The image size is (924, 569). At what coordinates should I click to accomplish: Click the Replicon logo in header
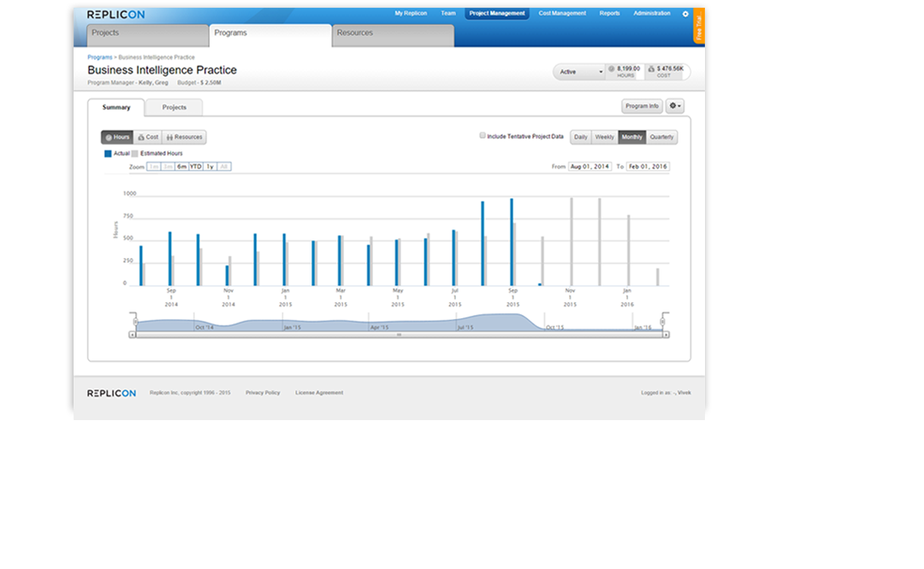tap(116, 15)
